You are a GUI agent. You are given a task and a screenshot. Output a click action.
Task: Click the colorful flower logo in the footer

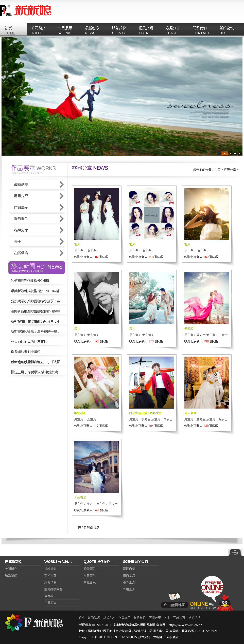[14, 622]
